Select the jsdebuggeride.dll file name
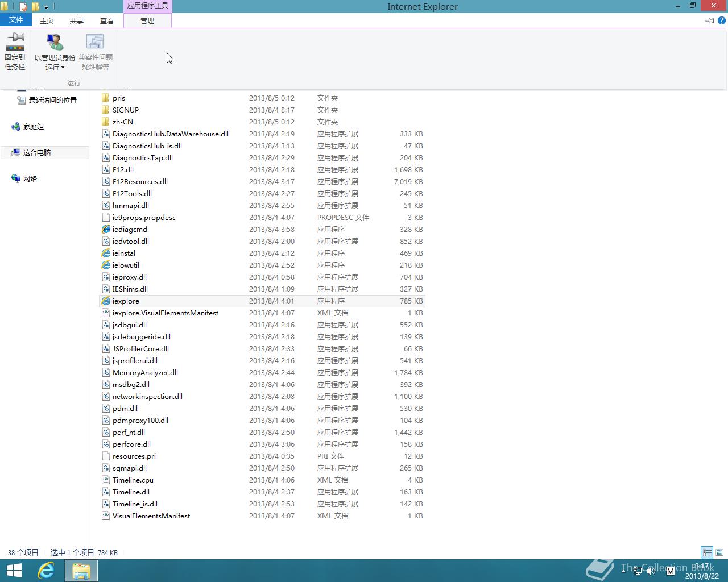Viewport: 728px width, 582px height. (142, 337)
